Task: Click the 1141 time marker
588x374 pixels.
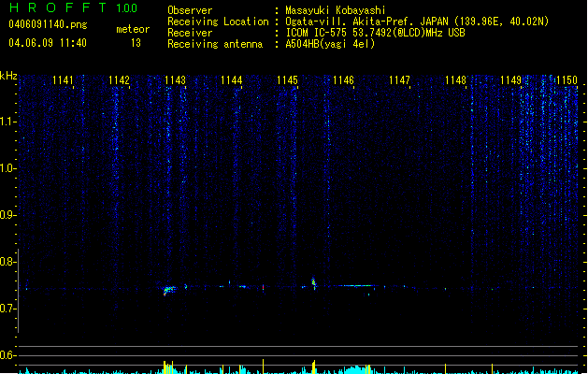Action: [63, 80]
